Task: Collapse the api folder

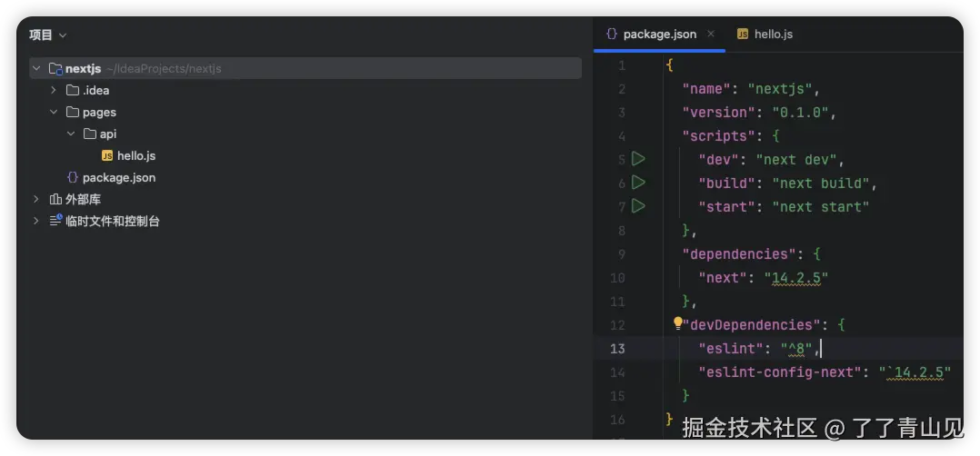Action: (x=71, y=134)
